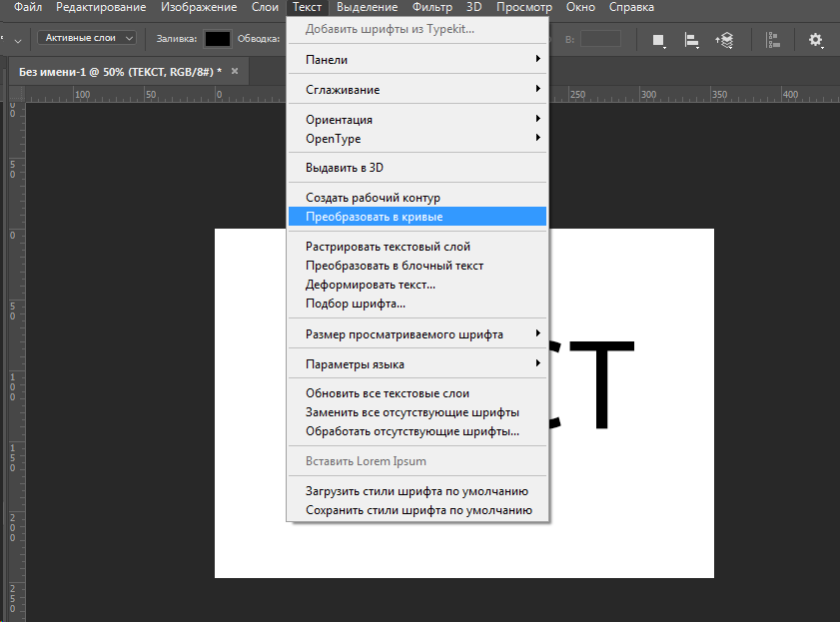Viewport: 840px width, 622px height.
Task: Open the path alignment icon
Action: pos(691,40)
